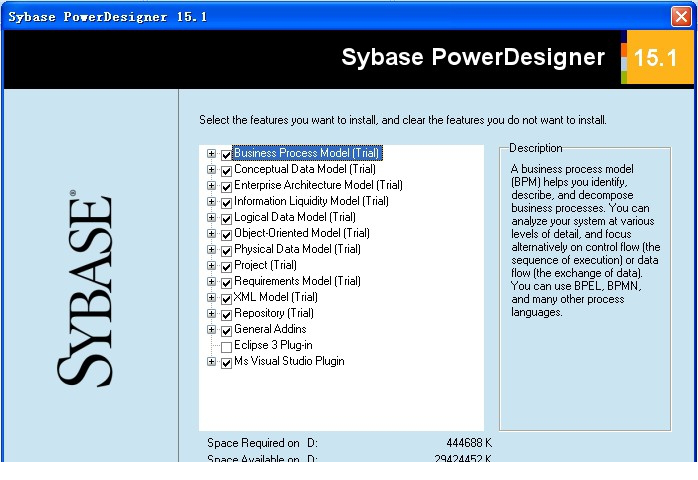Toggle the General Addins checkbox
This screenshot has width=698, height=480.
(x=226, y=331)
